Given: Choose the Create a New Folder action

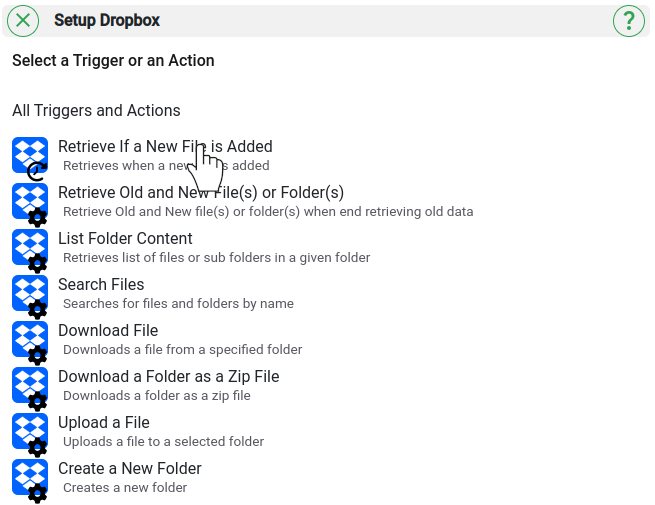Looking at the screenshot, I should pyautogui.click(x=130, y=469).
